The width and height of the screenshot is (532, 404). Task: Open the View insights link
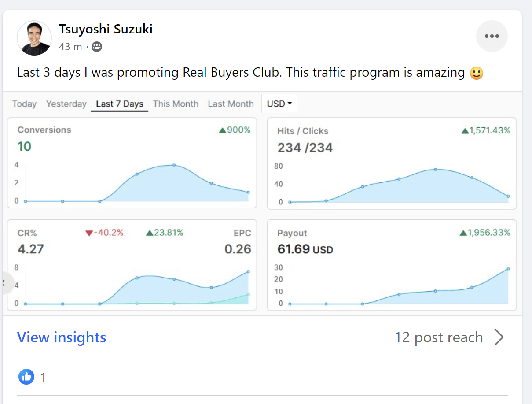[x=62, y=337]
